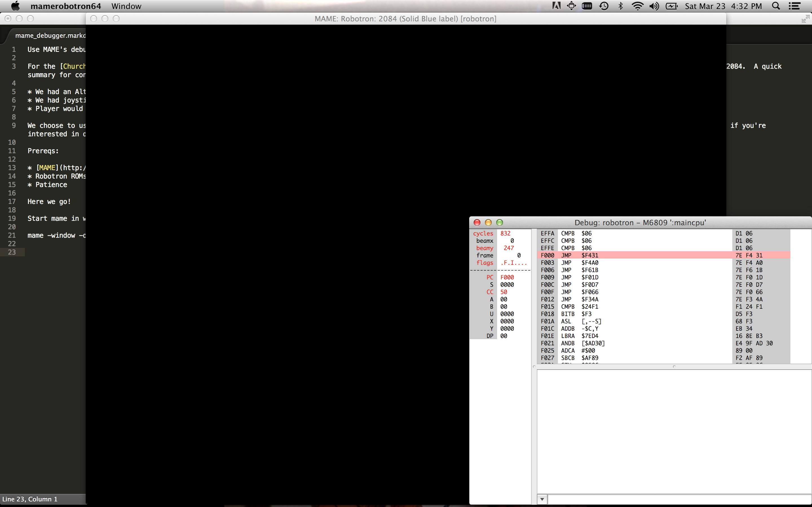812x507 pixels.
Task: Open the Wi-Fi status menu
Action: click(638, 6)
